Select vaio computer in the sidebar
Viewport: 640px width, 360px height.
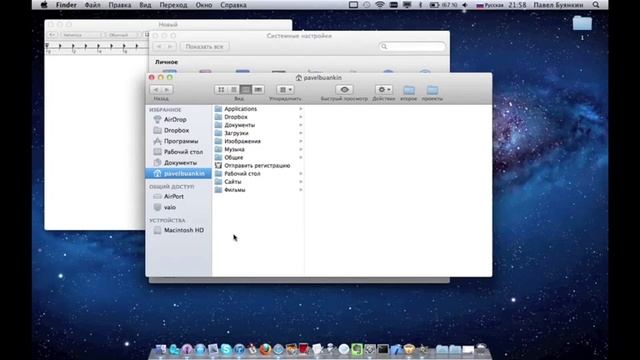[x=178, y=207]
